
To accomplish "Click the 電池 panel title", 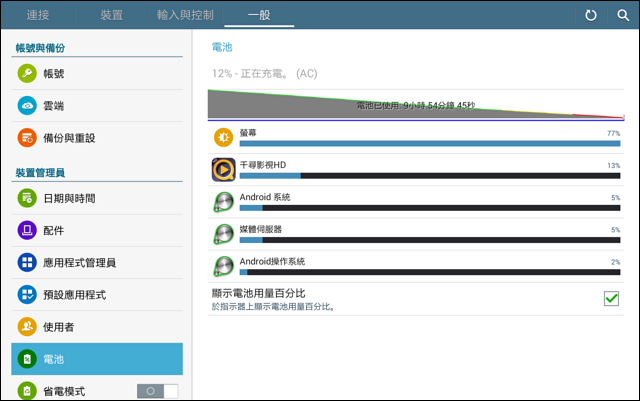I will [x=222, y=47].
